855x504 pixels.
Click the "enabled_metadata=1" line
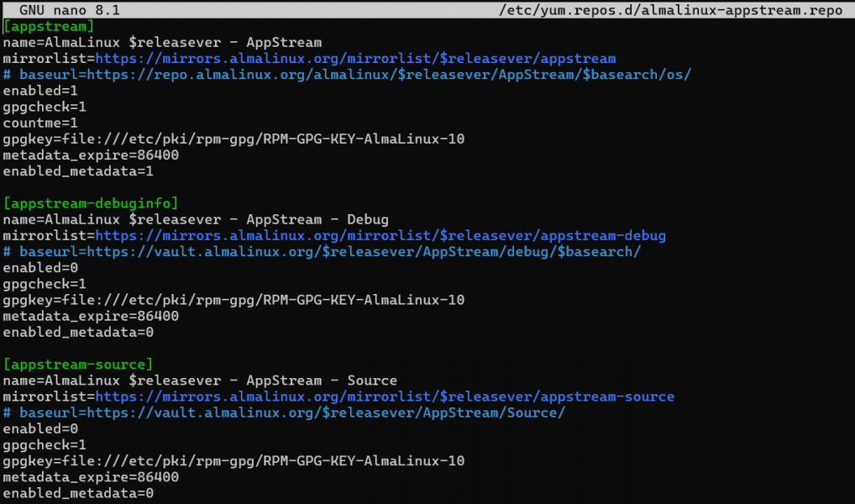coord(78,171)
